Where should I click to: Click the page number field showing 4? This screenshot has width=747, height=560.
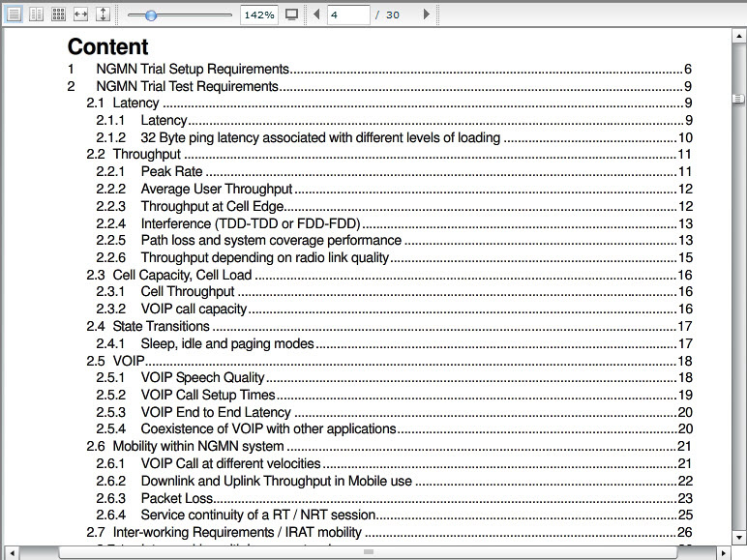click(348, 15)
